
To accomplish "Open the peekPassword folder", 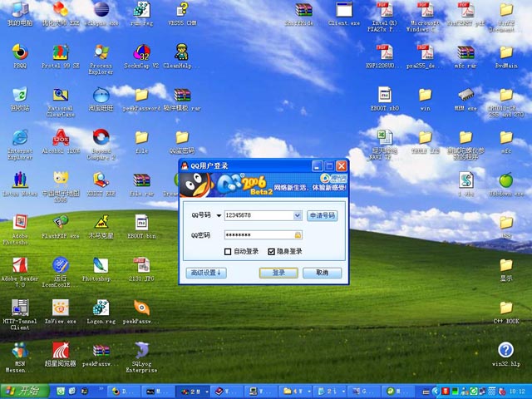I will pos(141,96).
